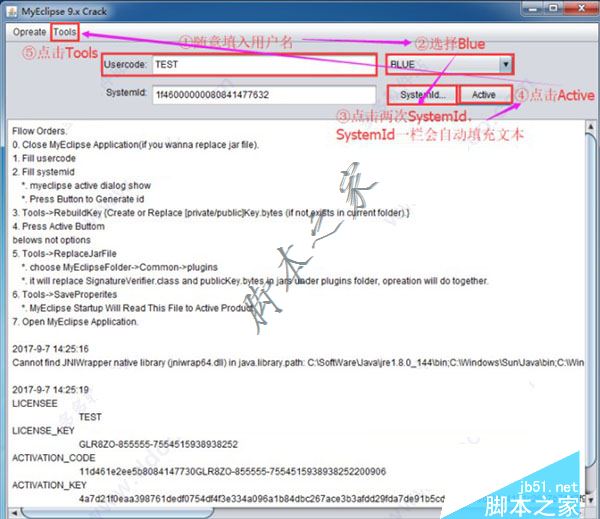Minimize the MyEclipse 9.x Crack window
This screenshot has width=600, height=519.
coord(533,8)
